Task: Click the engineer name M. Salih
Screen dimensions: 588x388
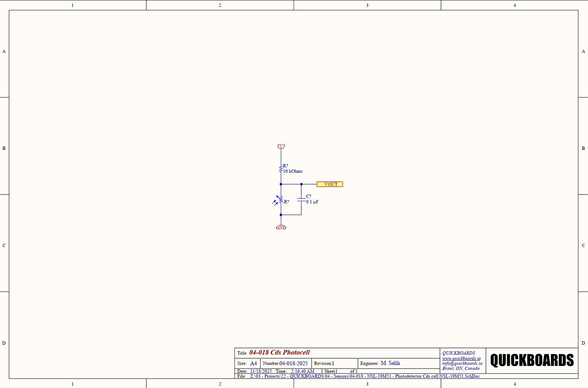Action: pyautogui.click(x=390, y=363)
